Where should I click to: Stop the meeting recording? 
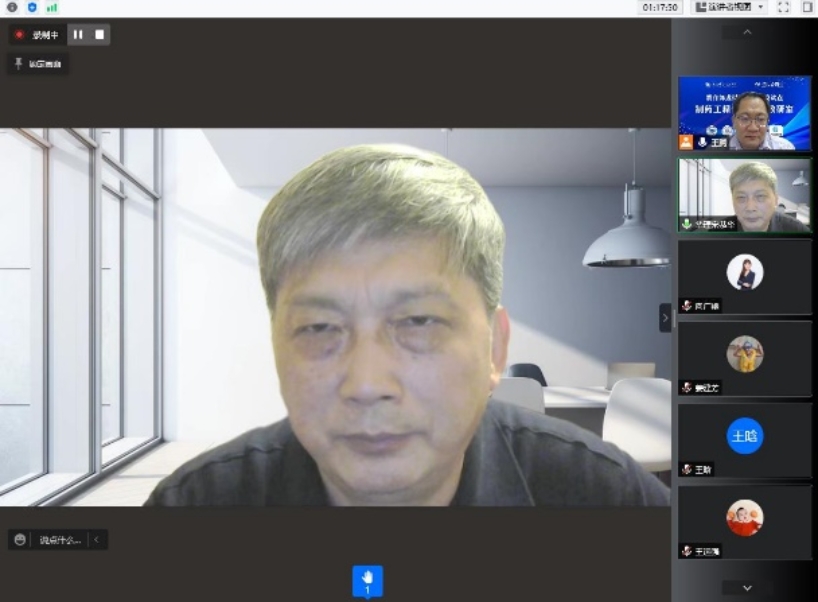[x=99, y=35]
